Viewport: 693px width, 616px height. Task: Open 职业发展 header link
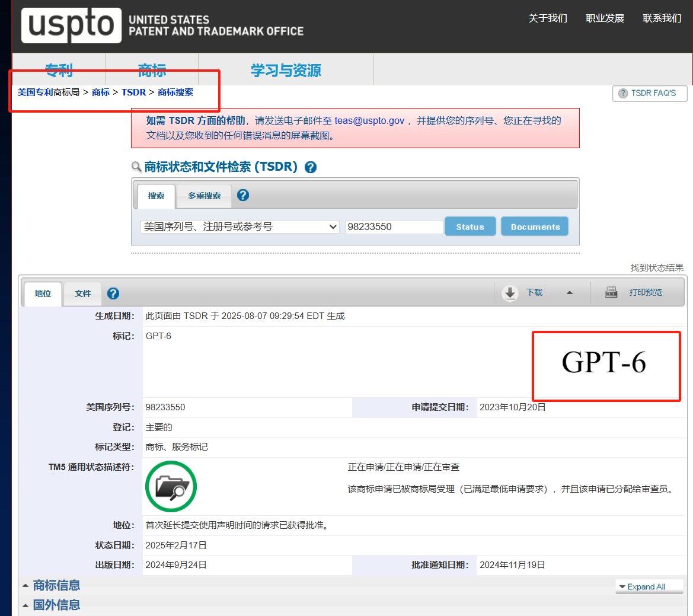pos(605,18)
